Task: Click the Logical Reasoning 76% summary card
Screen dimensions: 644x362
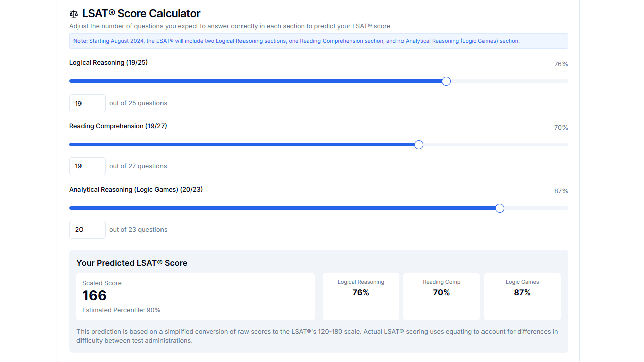Action: [361, 296]
